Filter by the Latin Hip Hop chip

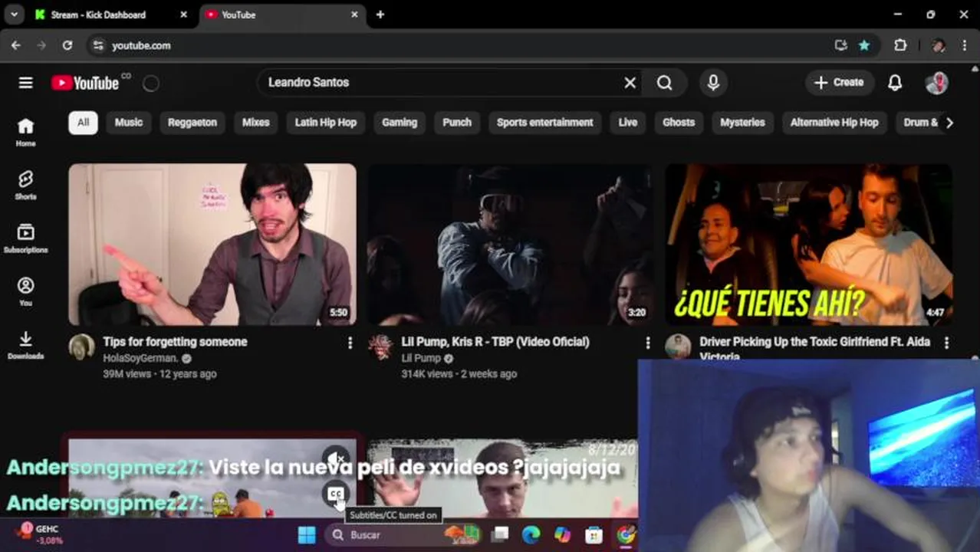pos(326,123)
